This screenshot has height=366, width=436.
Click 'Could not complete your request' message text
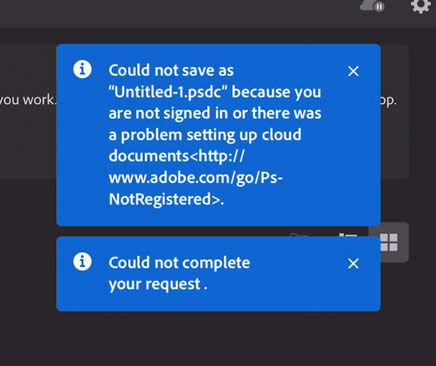[179, 273]
